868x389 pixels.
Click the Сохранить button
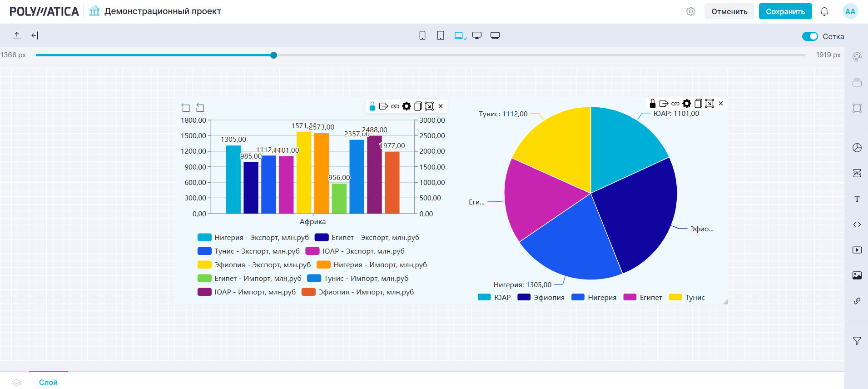[785, 11]
